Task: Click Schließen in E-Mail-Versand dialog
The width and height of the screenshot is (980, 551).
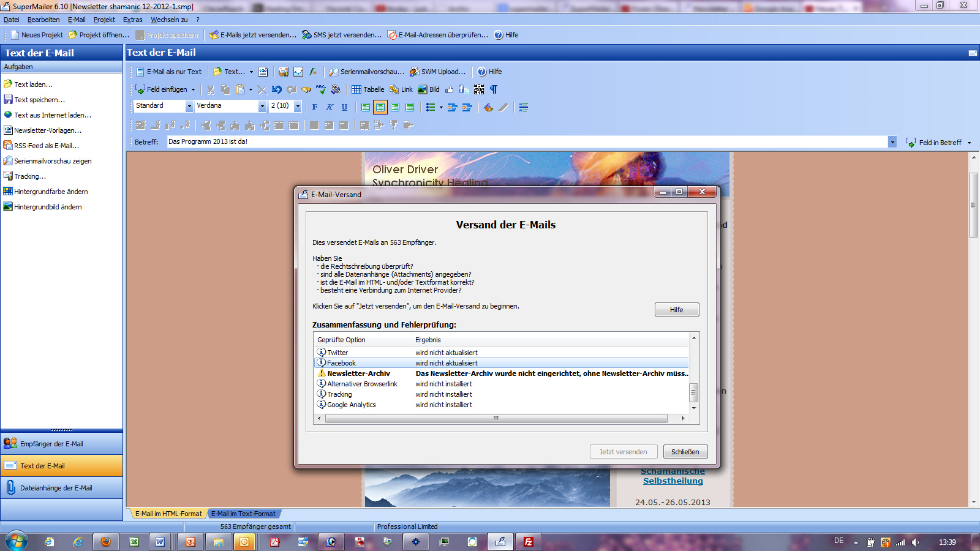Action: pos(685,452)
